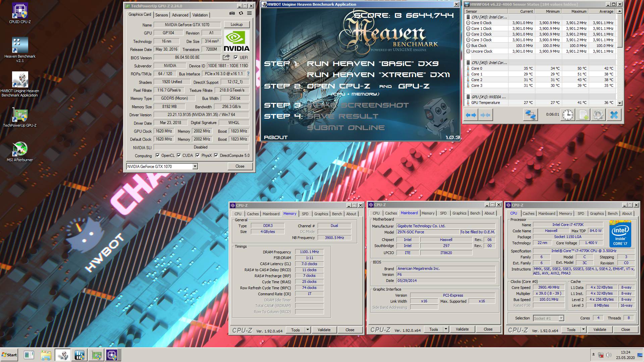Click Close in CPU-Z Mainboard window
The height and width of the screenshot is (362, 644).
pyautogui.click(x=488, y=329)
